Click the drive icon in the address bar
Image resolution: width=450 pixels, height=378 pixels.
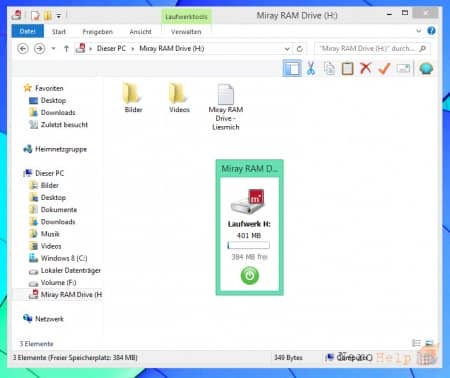pyautogui.click(x=80, y=48)
